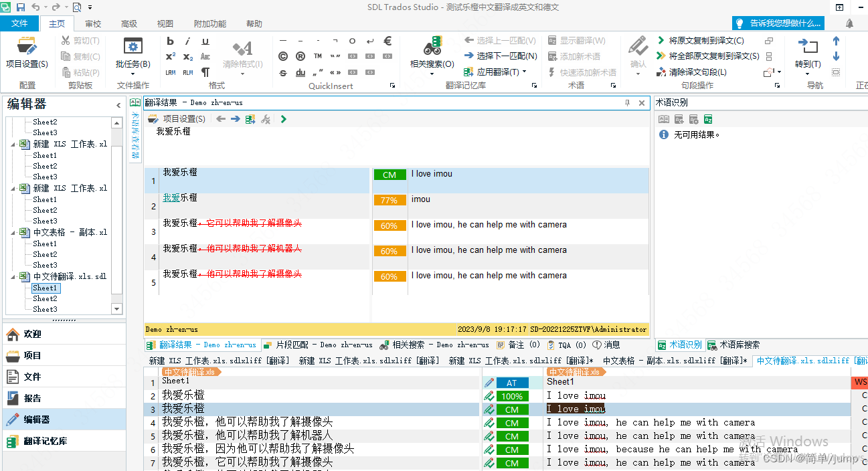
Task: Collapse the Editor (编辑器) navigation pane chevron
Action: point(118,105)
